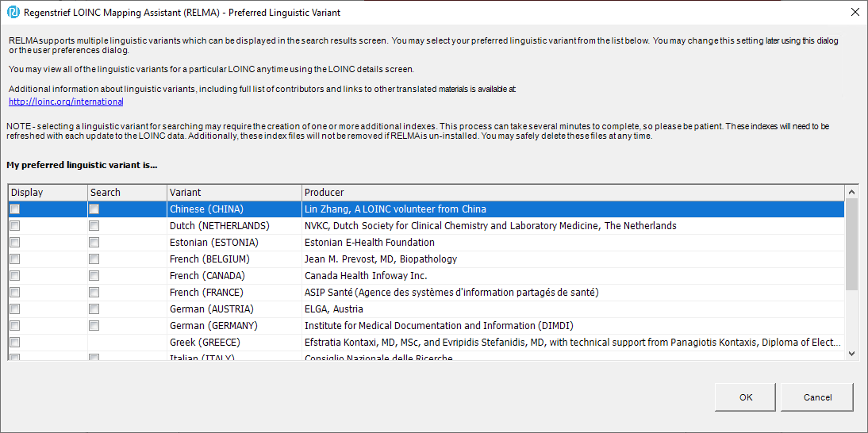The image size is (868, 433).
Task: Click producer NVKC, Dutch Society cell
Action: point(574,226)
